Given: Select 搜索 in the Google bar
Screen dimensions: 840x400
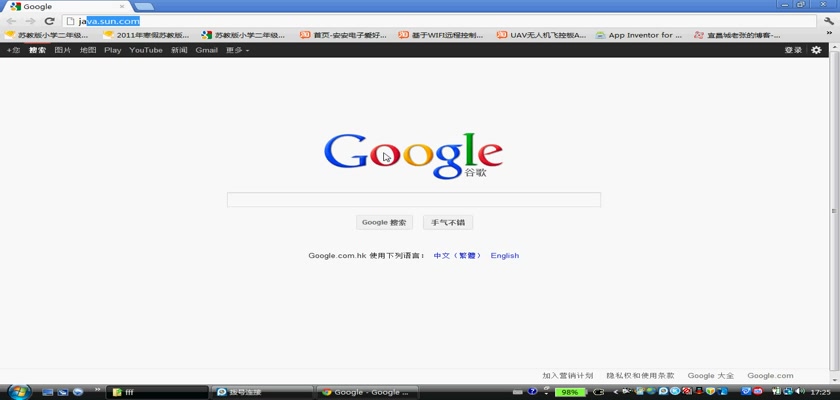Looking at the screenshot, I should (38, 50).
